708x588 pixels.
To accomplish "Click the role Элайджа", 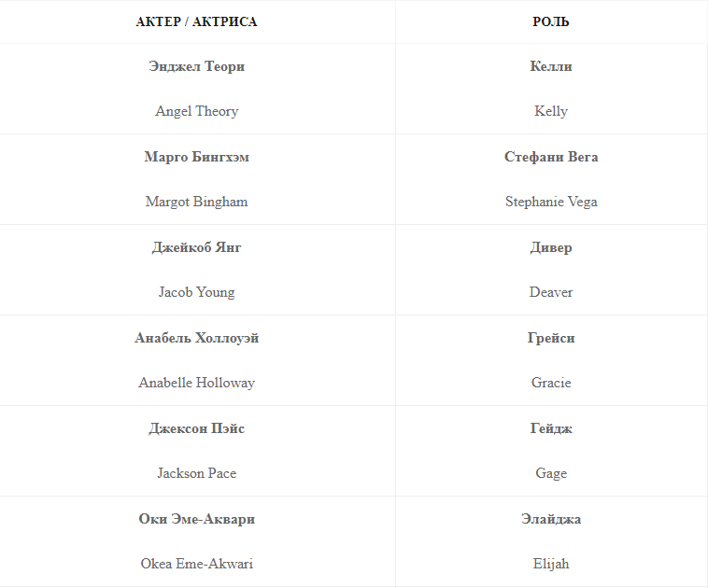I will tap(551, 519).
